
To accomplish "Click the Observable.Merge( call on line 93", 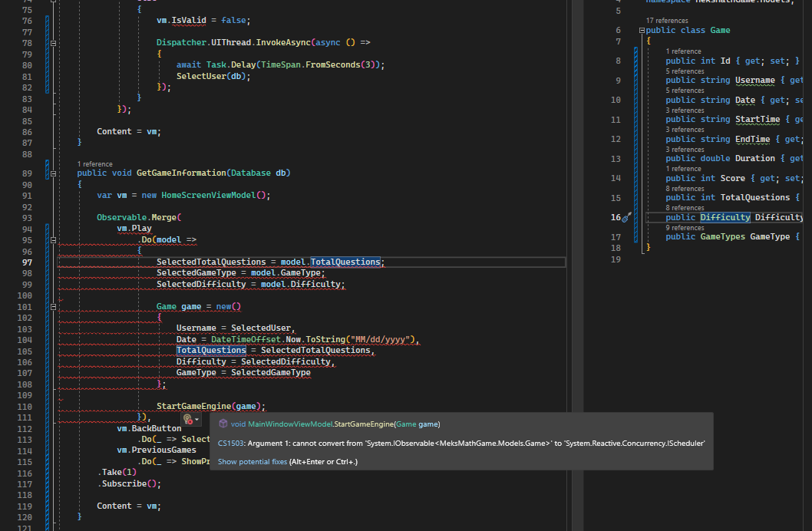I will [139, 217].
